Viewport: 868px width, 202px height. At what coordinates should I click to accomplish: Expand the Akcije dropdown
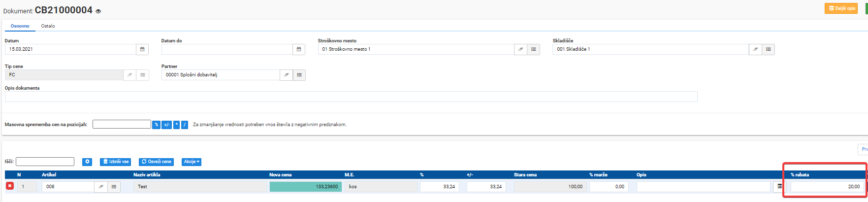[x=192, y=162]
